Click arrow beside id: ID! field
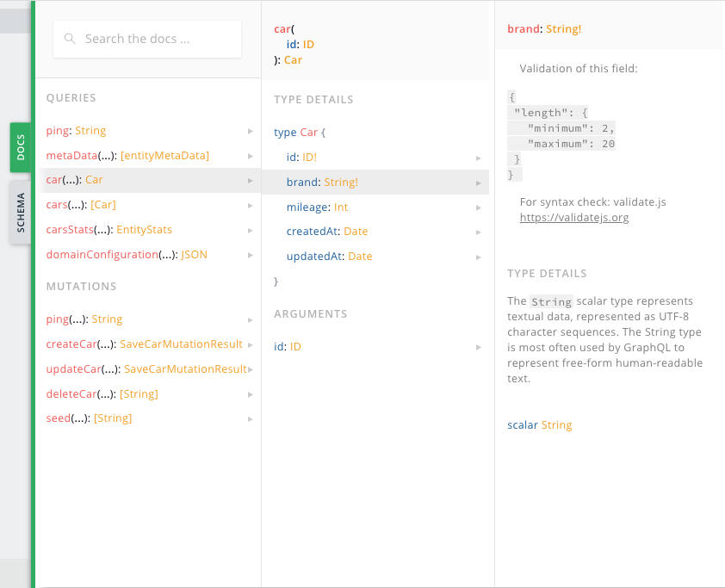The width and height of the screenshot is (725, 588). [x=478, y=158]
